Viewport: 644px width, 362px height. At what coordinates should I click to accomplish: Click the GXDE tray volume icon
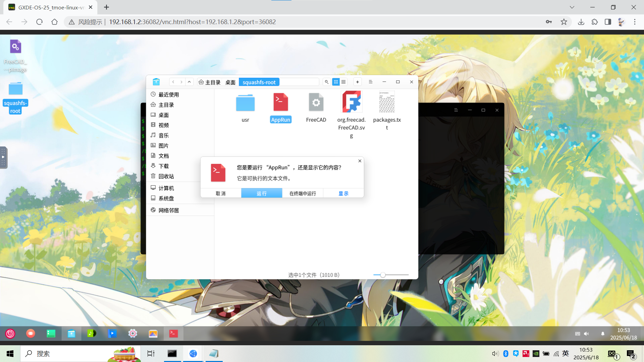coord(586,334)
